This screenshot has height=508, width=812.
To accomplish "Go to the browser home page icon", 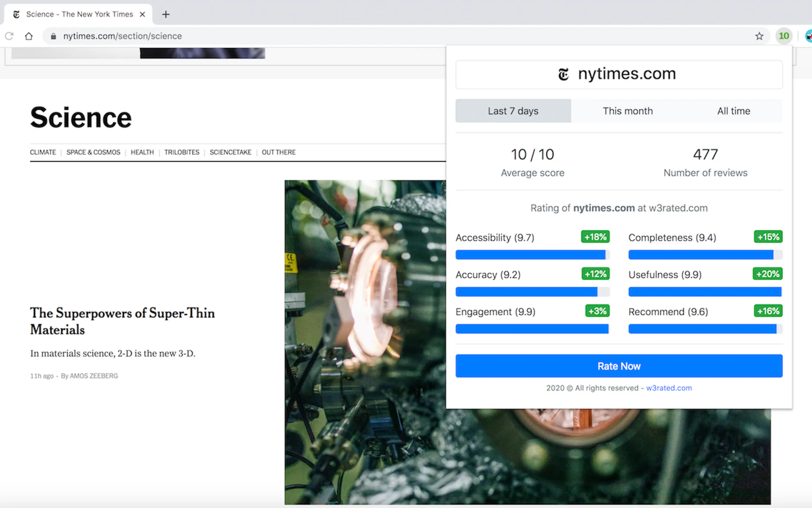I will [x=29, y=36].
